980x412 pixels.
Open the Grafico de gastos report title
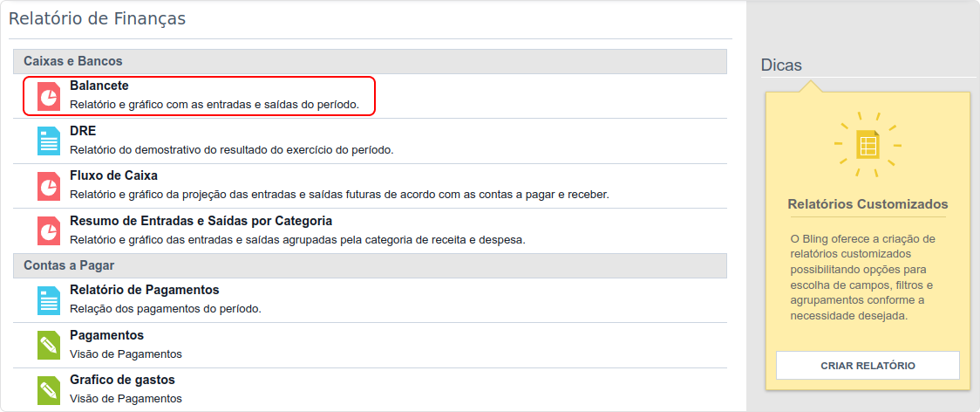122,380
